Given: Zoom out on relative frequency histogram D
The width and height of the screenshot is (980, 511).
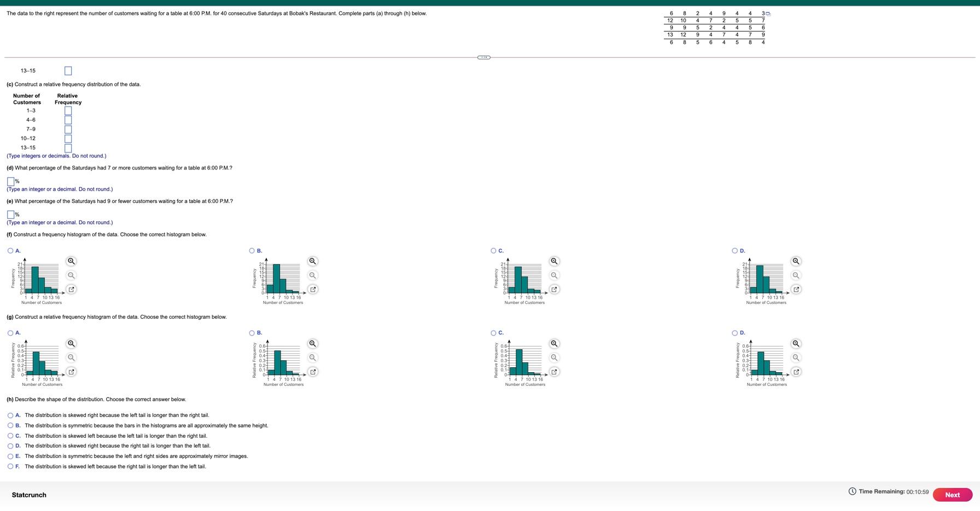Looking at the screenshot, I should [796, 357].
